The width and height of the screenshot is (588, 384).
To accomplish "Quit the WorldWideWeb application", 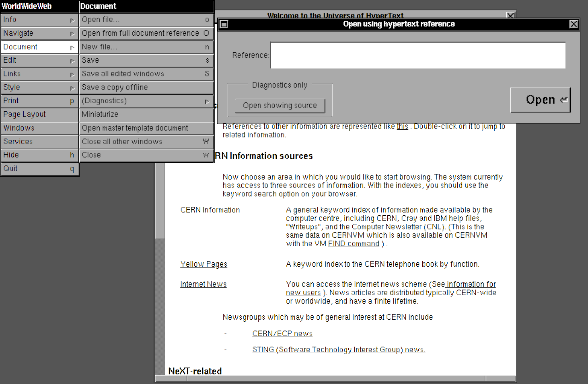I will click(x=39, y=169).
